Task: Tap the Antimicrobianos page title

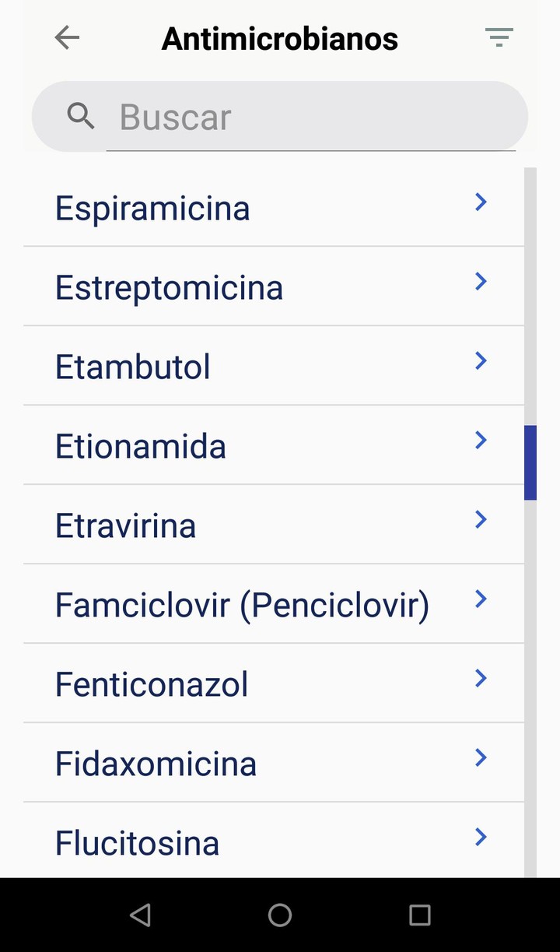Action: coord(280,39)
